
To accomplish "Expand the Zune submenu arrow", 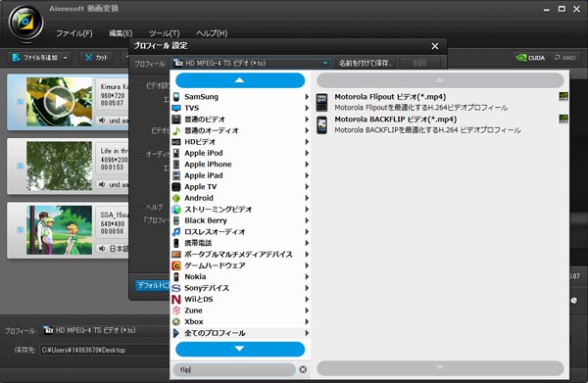I will (307, 311).
